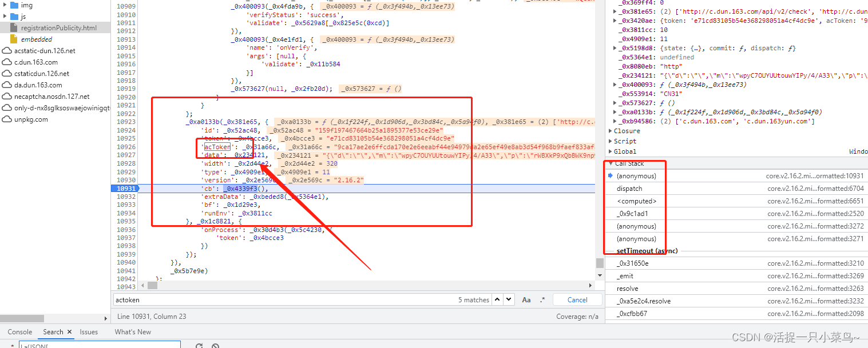868x348 pixels.
Task: Click line number 10931 breakpoint gutter
Action: pos(125,189)
